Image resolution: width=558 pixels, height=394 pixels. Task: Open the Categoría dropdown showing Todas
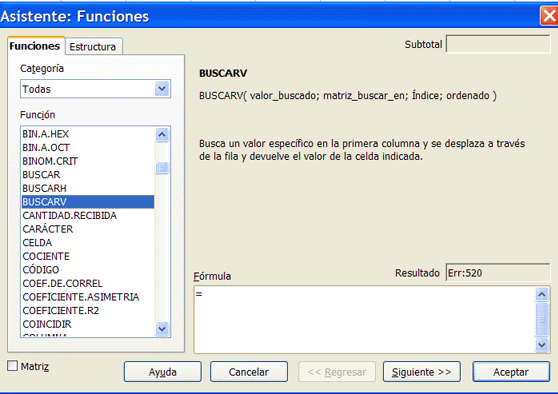pos(95,89)
